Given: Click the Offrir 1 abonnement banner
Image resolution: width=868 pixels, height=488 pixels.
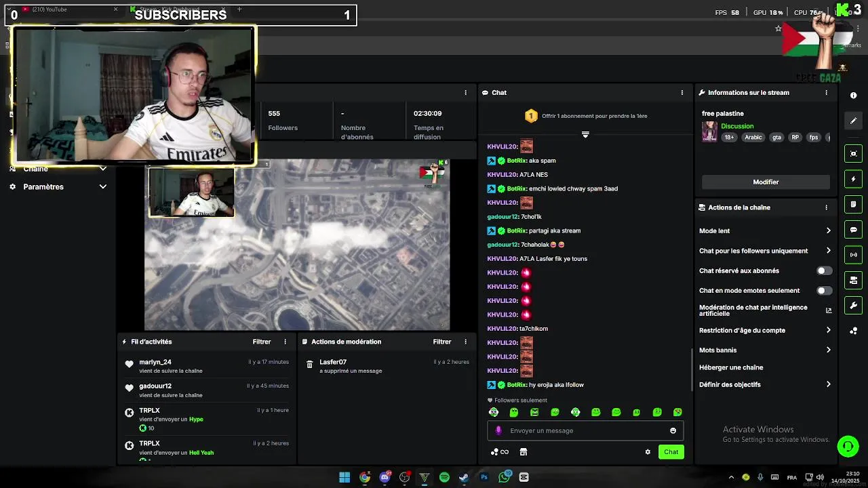Looking at the screenshot, I should pyautogui.click(x=585, y=116).
